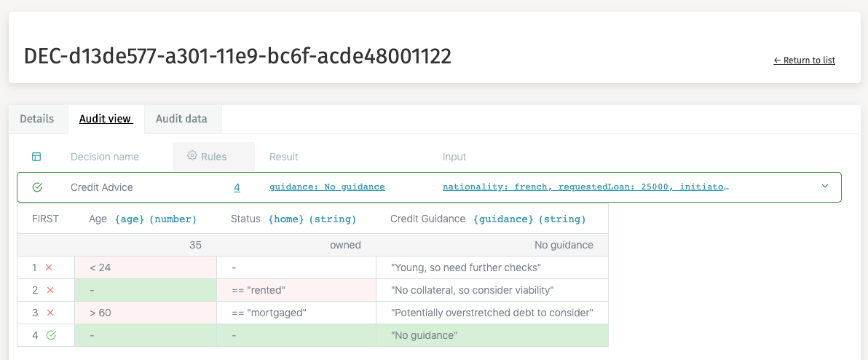This screenshot has width=868, height=360.
Task: Click green check icon beside Credit Advice
Action: pos(37,187)
